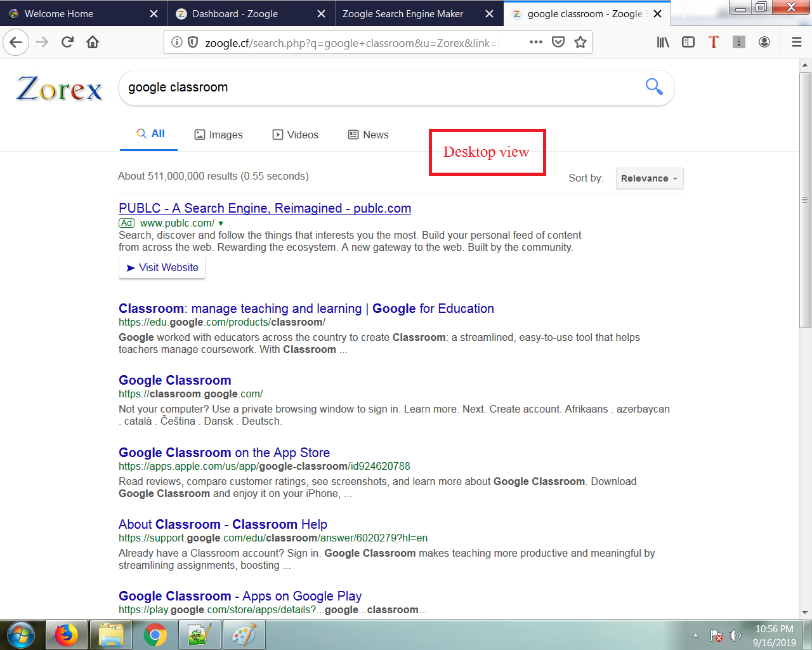Expand the ad URL dropdown arrow
Viewport: 812px width, 650px height.
pos(221,223)
